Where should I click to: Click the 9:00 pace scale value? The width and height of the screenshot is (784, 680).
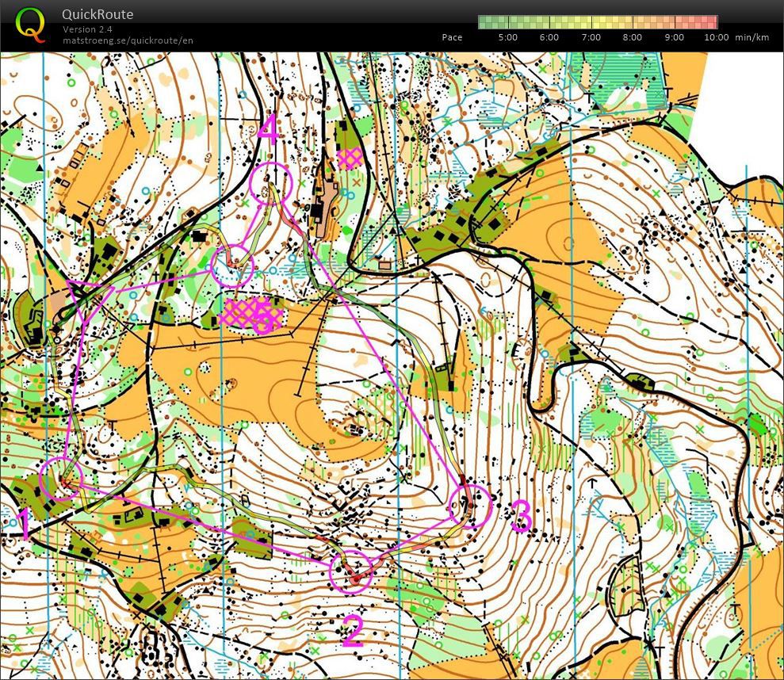[x=675, y=37]
